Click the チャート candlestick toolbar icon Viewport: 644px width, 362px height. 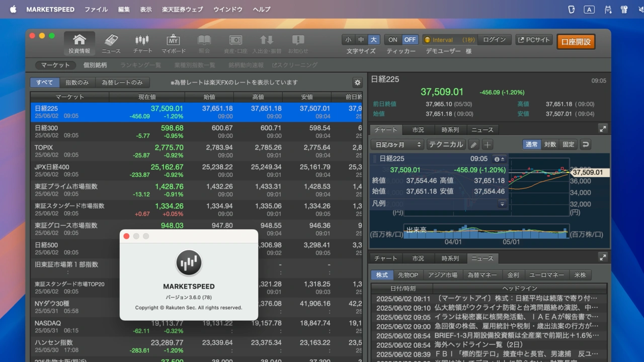tap(142, 44)
